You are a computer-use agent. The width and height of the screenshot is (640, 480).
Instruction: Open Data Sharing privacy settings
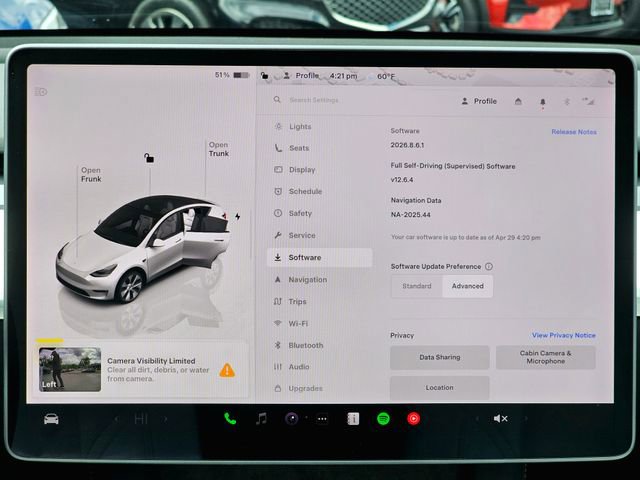[x=440, y=357]
